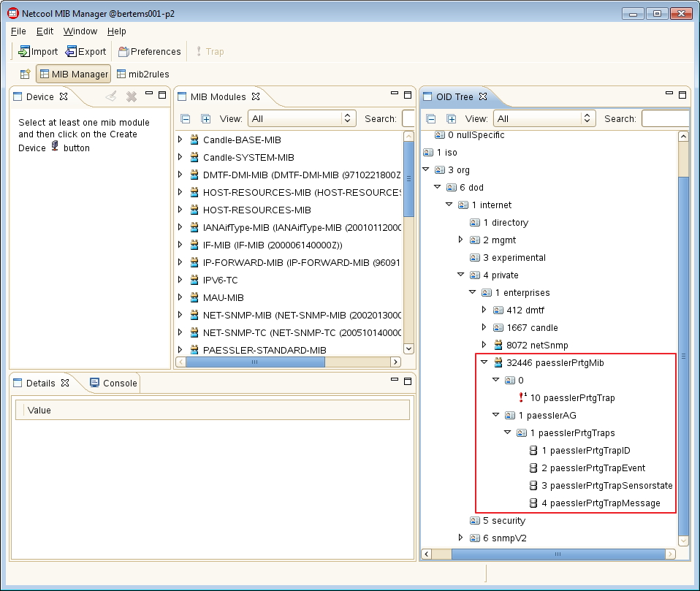Minimize the MIB Modules panel

tap(394, 94)
